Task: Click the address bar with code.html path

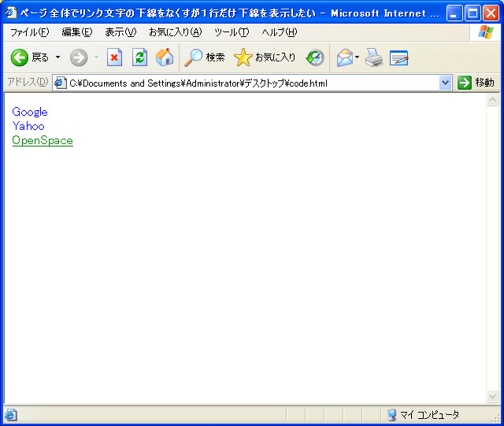Action: point(253,83)
